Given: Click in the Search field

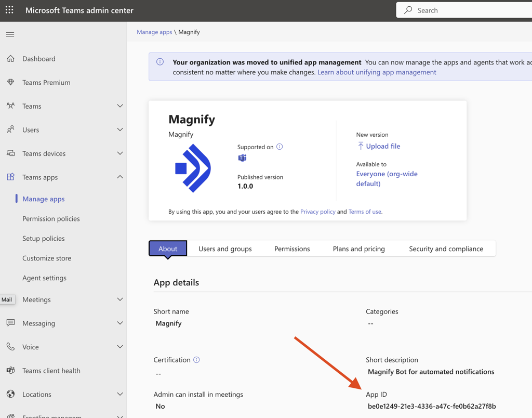Looking at the screenshot, I should (468, 10).
